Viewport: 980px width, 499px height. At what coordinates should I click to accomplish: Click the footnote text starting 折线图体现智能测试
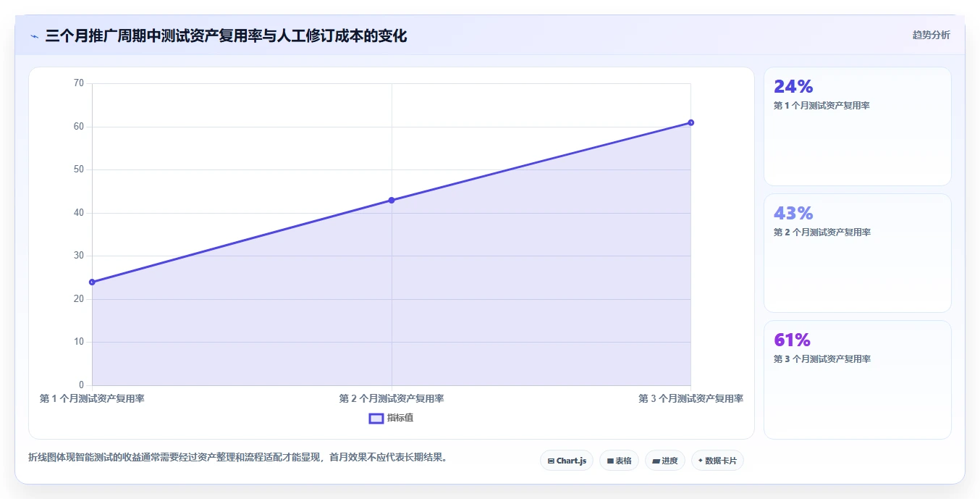tap(237, 457)
